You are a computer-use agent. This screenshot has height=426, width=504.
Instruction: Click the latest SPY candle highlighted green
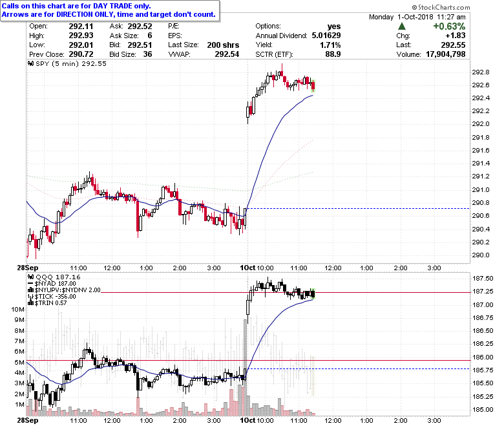click(x=313, y=86)
